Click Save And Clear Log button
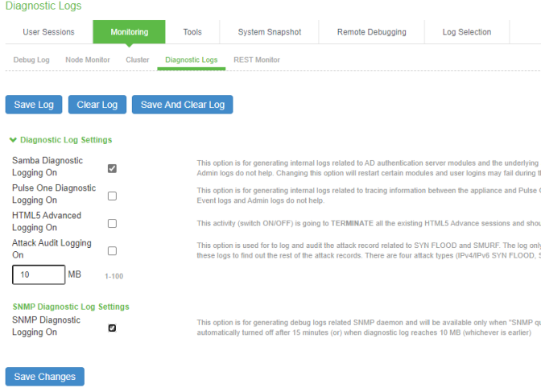Screen dimensions: 541x392 183,105
